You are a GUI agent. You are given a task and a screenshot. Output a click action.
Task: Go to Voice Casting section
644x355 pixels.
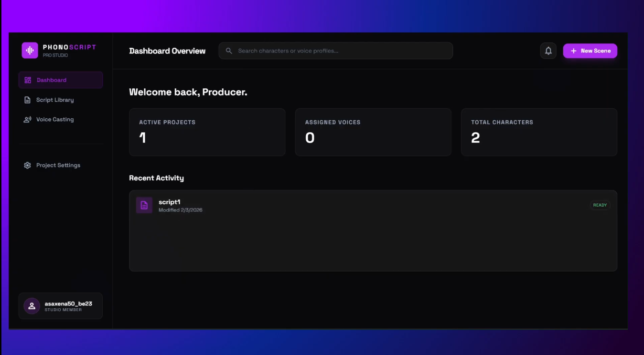pos(61,119)
